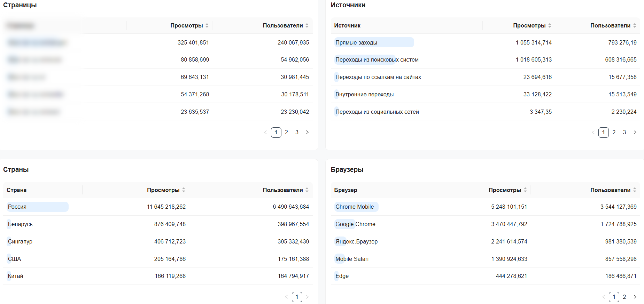Viewport: 644px width, 304px height.
Task: Select the Прямые заходы source row
Action: [356, 42]
